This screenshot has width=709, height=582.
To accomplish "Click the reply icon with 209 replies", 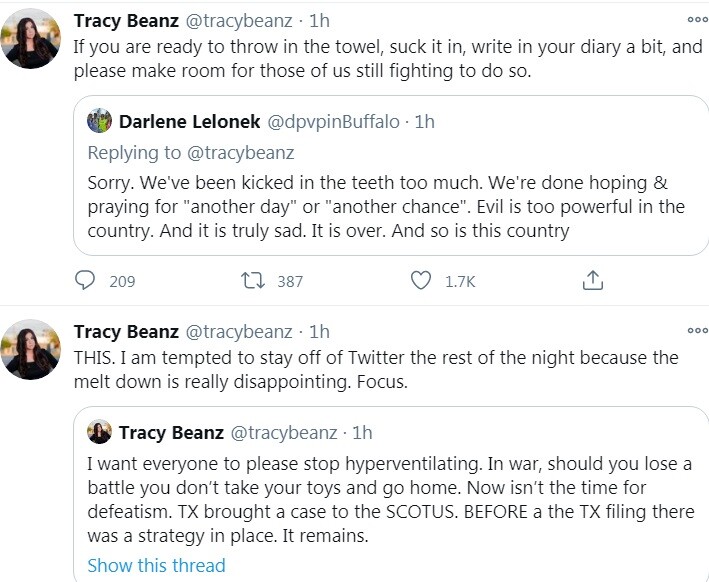I will click(x=86, y=280).
